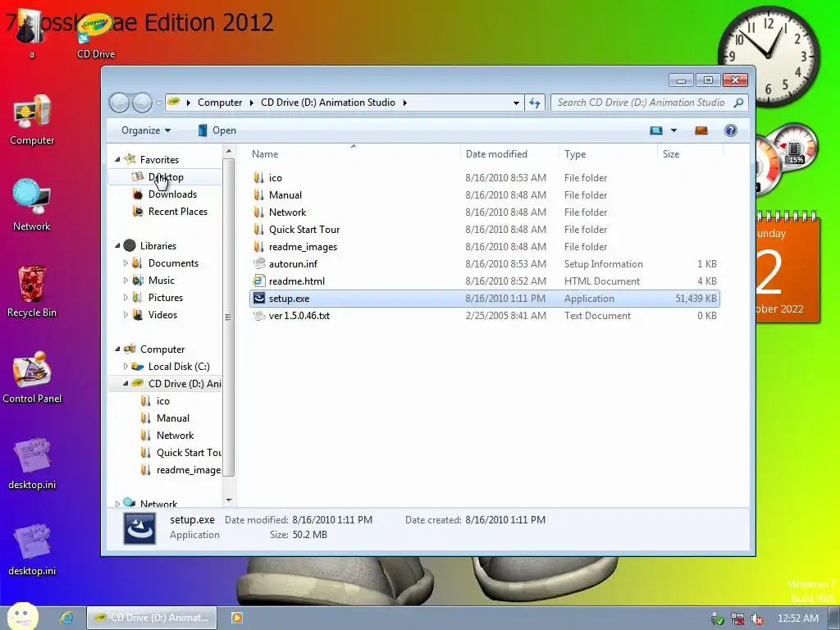Change your view using the views icon
The image size is (840, 630).
[x=656, y=130]
